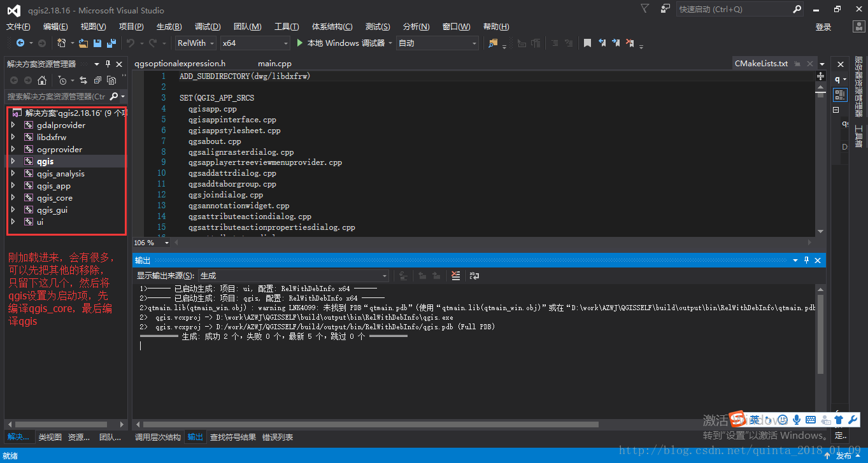Click the editor split view handle
Image resolution: width=868 pixels, height=463 pixels.
pos(821,76)
